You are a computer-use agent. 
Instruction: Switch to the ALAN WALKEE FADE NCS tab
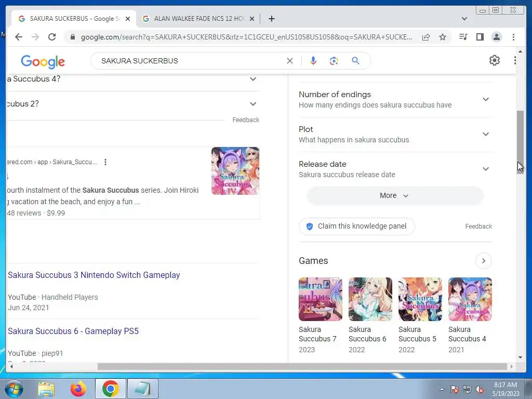pyautogui.click(x=198, y=19)
